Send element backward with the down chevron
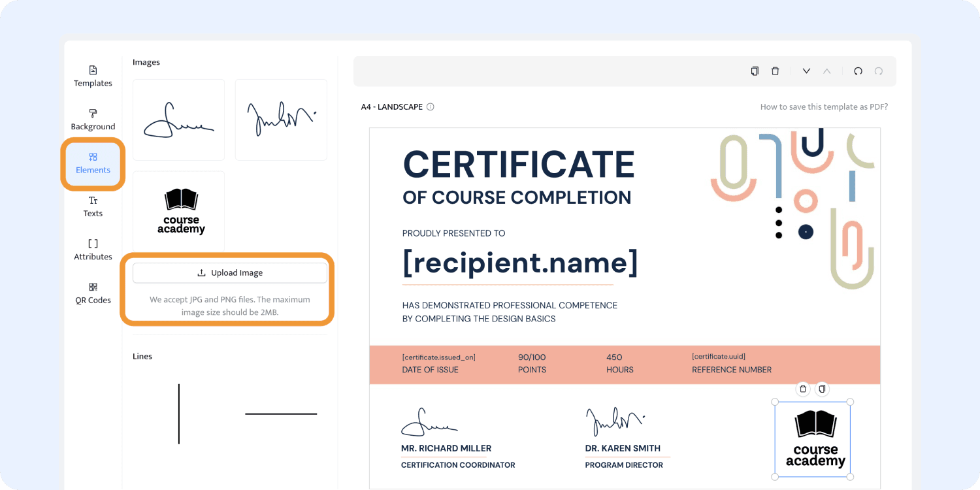This screenshot has width=980, height=490. [806, 71]
